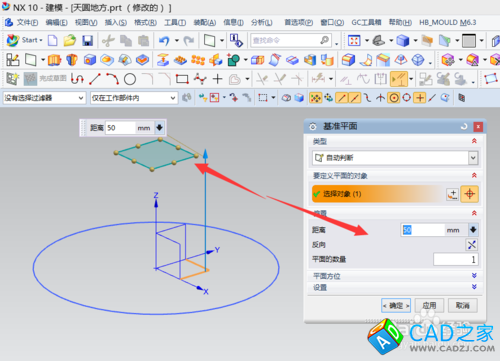Screen dimensions: 500x361
Task: Select the Rectangle sketch tool
Action: click(x=182, y=79)
